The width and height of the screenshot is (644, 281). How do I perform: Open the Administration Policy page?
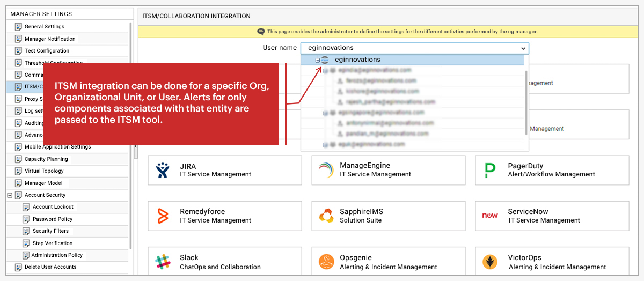point(57,255)
